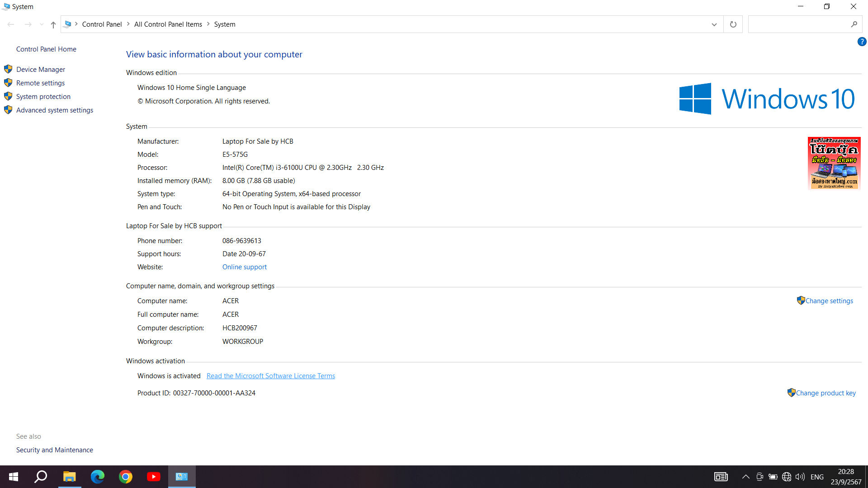868x488 pixels.
Task: Expand chevron after All Control Panel Items
Action: [x=208, y=24]
